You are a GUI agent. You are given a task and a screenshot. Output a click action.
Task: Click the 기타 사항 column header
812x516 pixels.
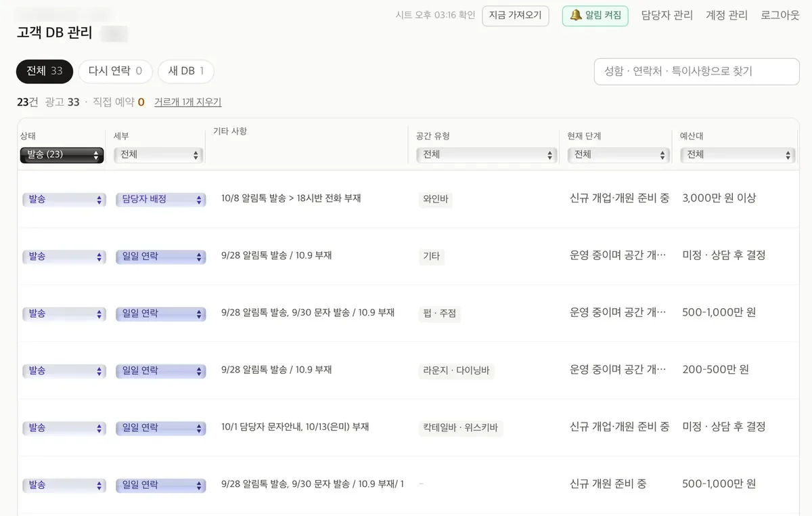[x=230, y=131]
